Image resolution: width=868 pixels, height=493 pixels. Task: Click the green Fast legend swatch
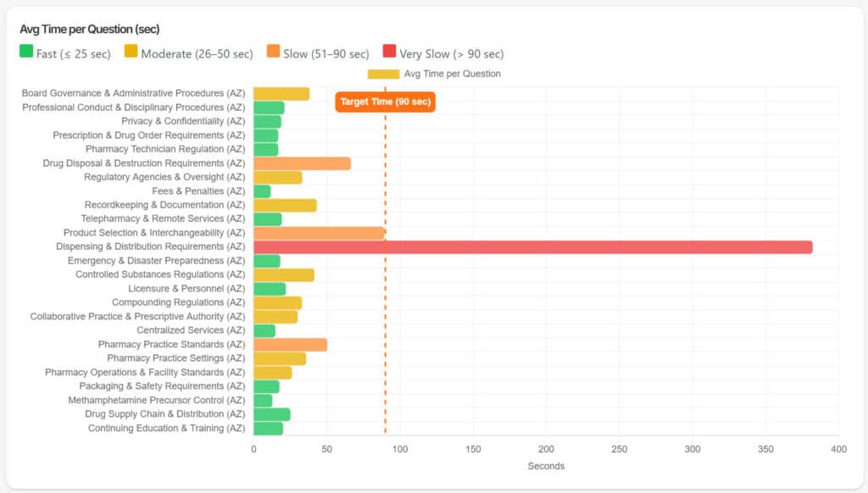pyautogui.click(x=26, y=53)
